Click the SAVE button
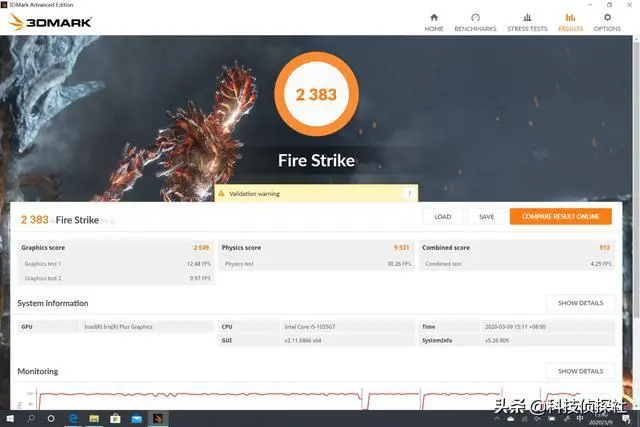 tap(487, 217)
